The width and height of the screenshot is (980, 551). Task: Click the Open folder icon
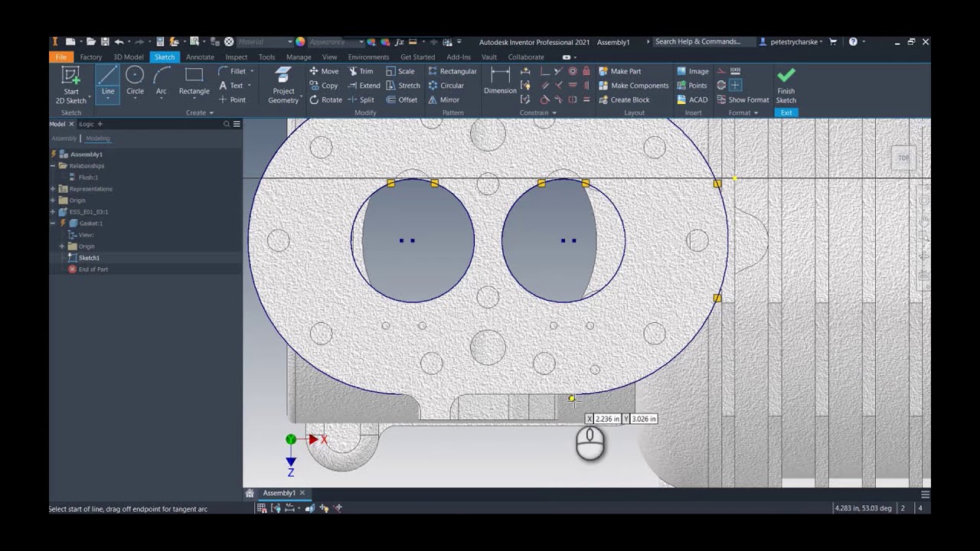pos(90,42)
